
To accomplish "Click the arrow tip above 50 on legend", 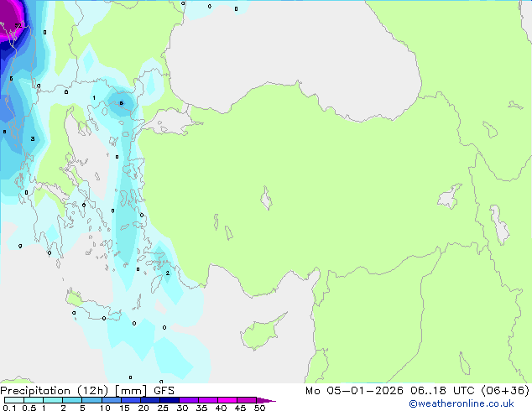I will click(266, 400).
